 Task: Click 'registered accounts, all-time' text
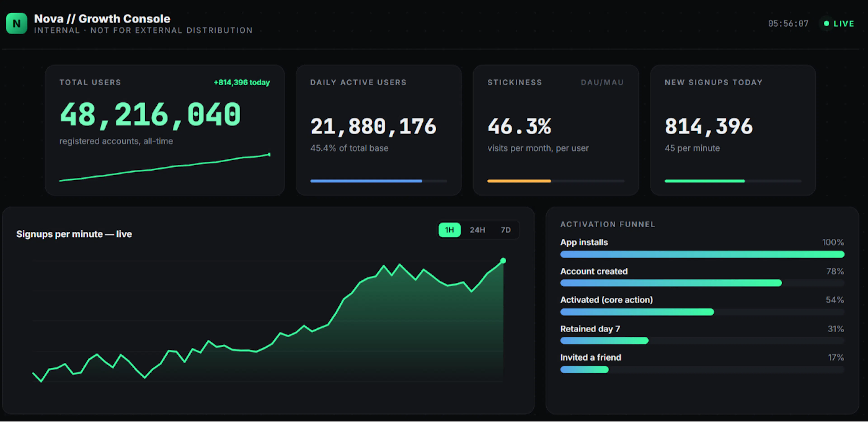pyautogui.click(x=116, y=141)
